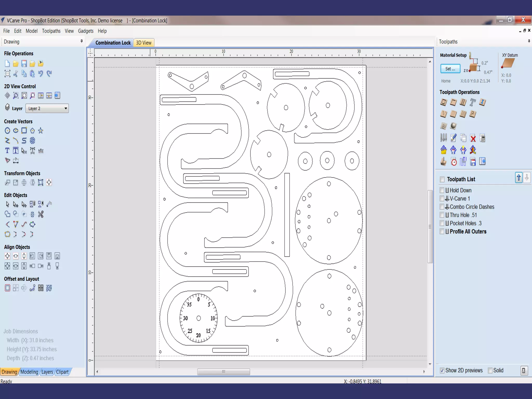Click the Toolpaths panel pin icon

(529, 41)
